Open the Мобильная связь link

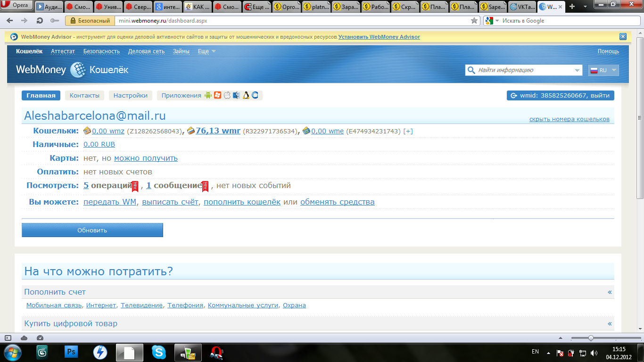click(54, 305)
